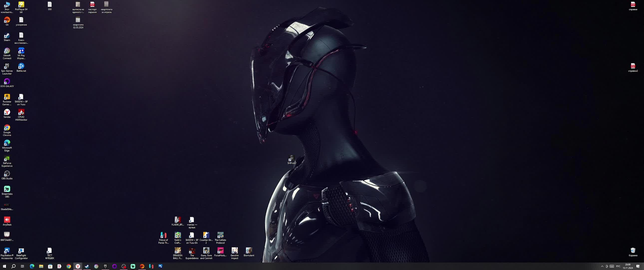
Task: Select the GOG GALAXY desktop icon
Action: (x=7, y=83)
